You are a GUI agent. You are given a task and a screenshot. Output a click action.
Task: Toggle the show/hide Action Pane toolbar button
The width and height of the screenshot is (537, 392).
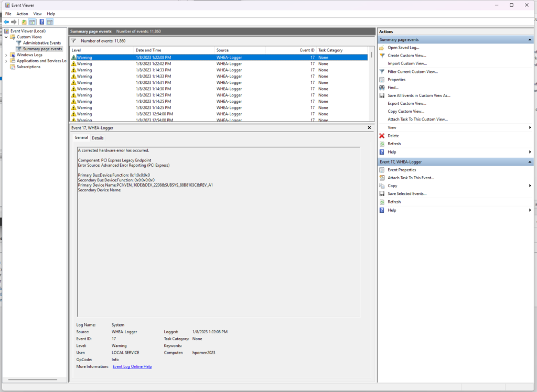point(50,22)
